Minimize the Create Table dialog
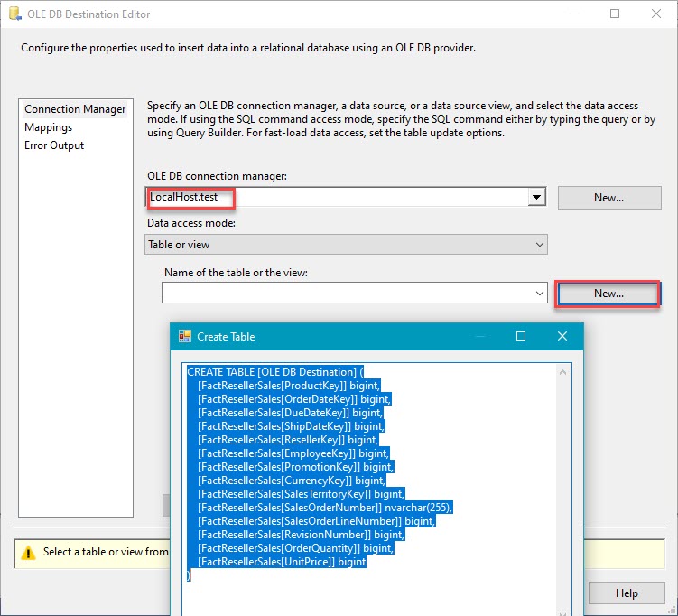Image resolution: width=678 pixels, height=616 pixels. pyautogui.click(x=478, y=336)
